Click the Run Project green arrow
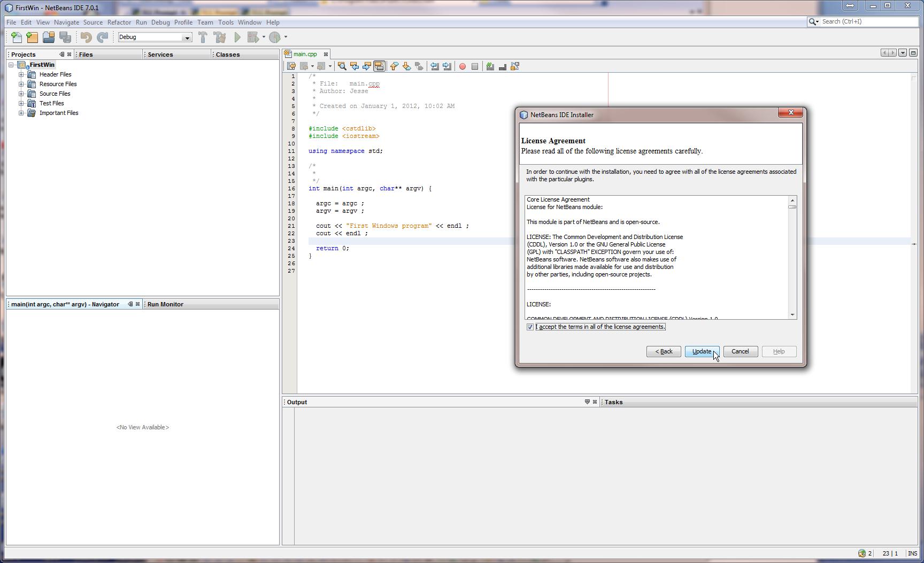The width and height of the screenshot is (924, 563). click(x=237, y=37)
